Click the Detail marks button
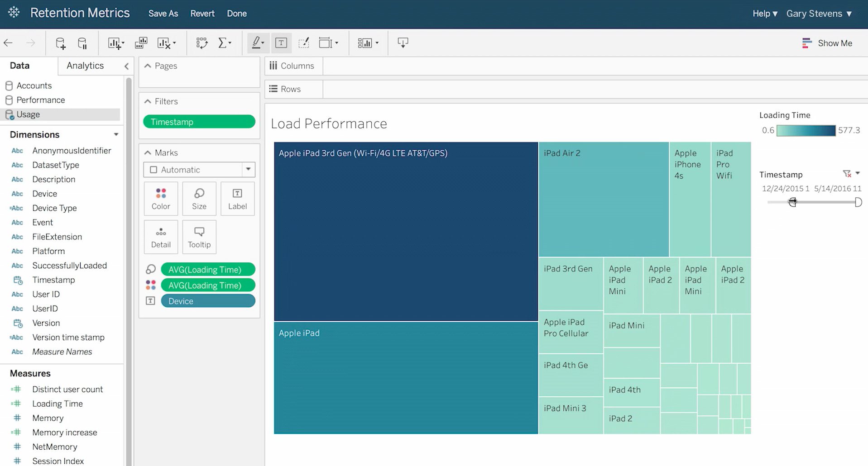The height and width of the screenshot is (466, 868). point(161,237)
